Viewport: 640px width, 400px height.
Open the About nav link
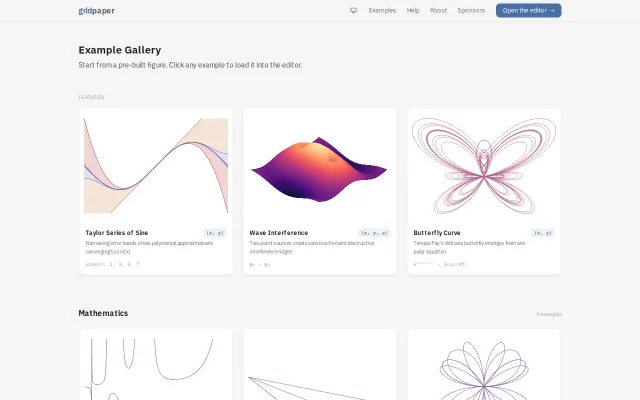point(438,11)
